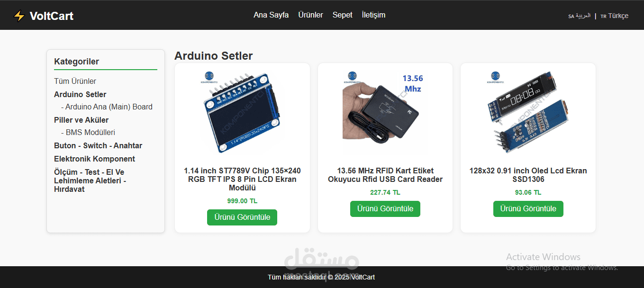
Task: Click the VoltCart lightning bolt logo icon
Action: pos(19,16)
